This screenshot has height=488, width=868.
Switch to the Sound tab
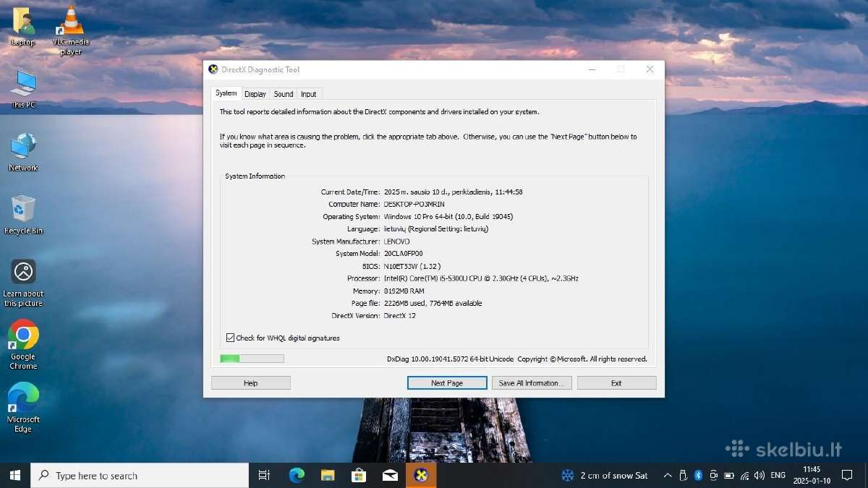tap(284, 94)
